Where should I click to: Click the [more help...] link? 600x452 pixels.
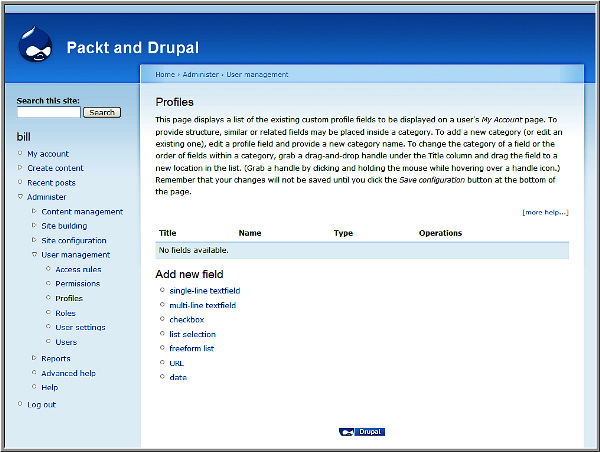[545, 212]
